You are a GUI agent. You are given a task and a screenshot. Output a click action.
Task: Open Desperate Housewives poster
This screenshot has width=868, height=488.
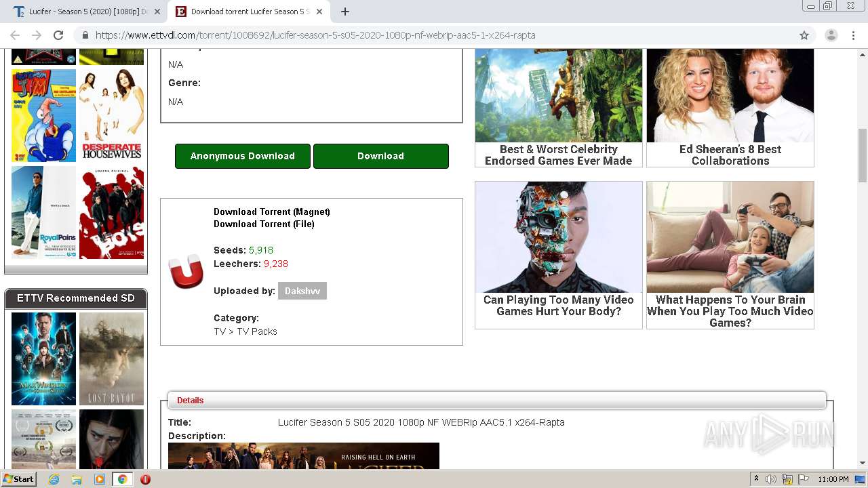click(111, 115)
